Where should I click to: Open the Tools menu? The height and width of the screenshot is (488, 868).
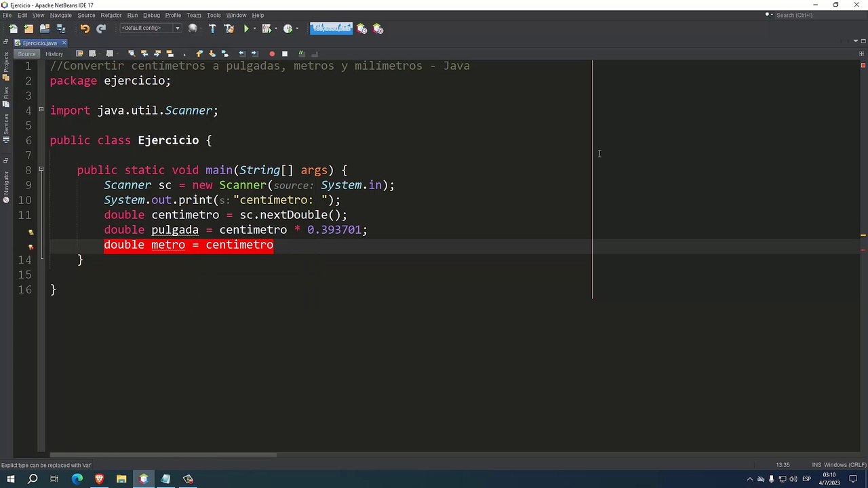(x=214, y=15)
